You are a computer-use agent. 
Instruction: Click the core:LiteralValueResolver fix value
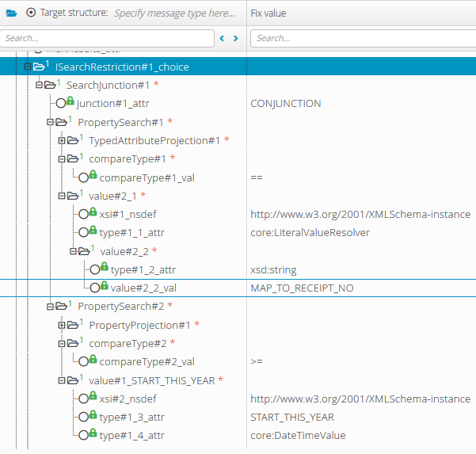tap(310, 233)
